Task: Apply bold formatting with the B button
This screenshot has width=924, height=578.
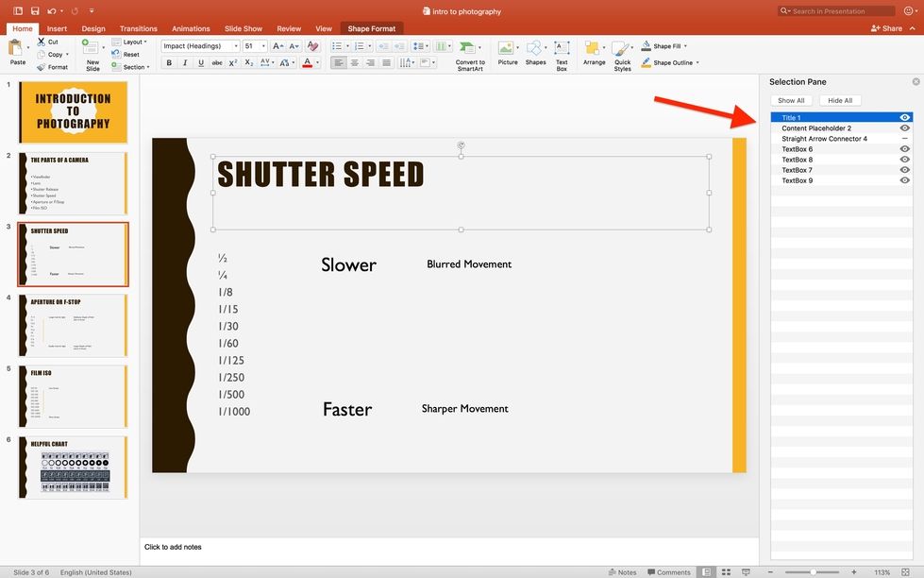Action: click(169, 63)
